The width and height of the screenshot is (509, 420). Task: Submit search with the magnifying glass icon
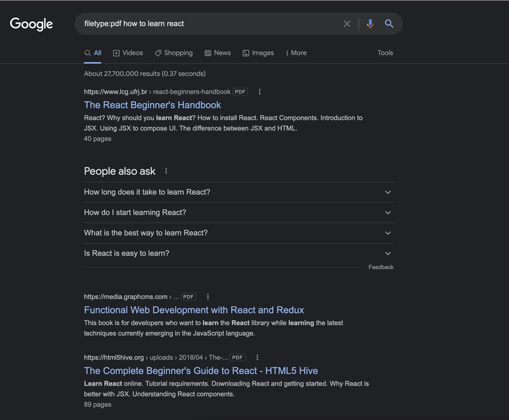389,24
